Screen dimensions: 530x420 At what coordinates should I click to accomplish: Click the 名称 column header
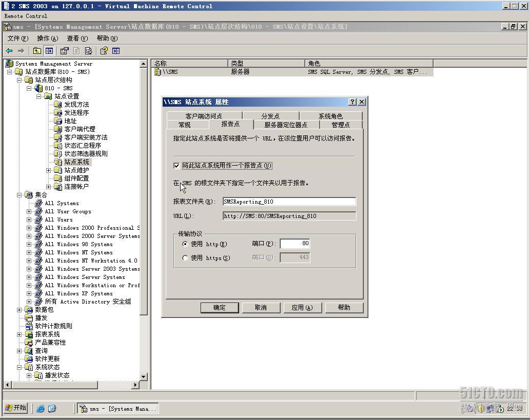190,63
